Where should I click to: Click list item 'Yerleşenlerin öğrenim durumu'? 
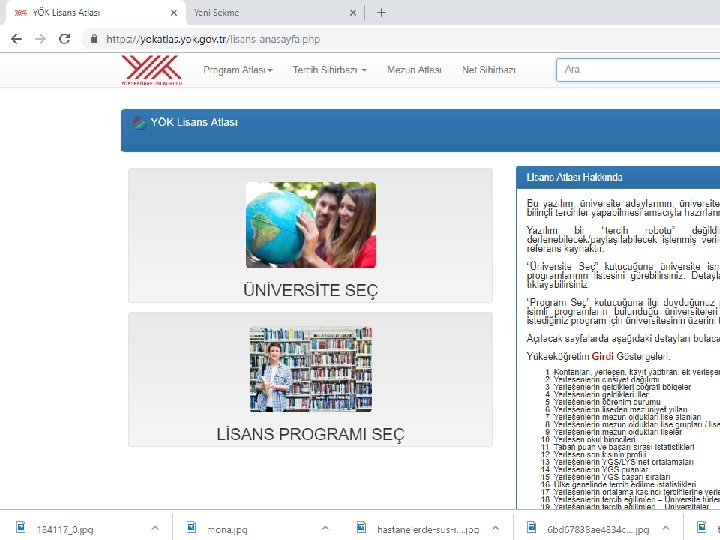tap(607, 402)
